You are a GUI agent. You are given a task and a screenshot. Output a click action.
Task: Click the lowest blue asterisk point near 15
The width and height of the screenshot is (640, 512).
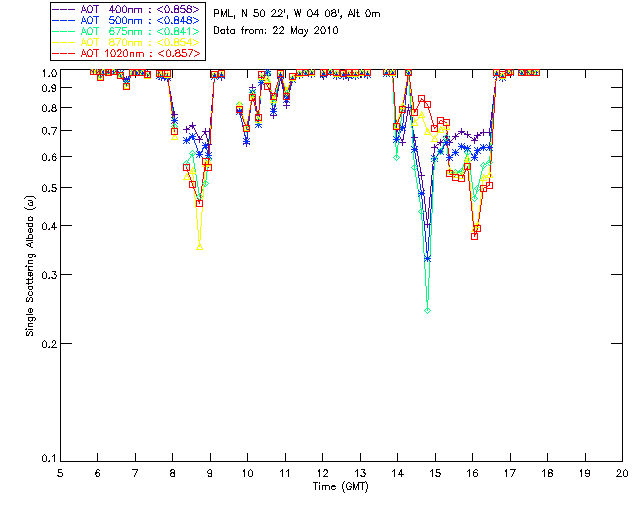coord(427,259)
